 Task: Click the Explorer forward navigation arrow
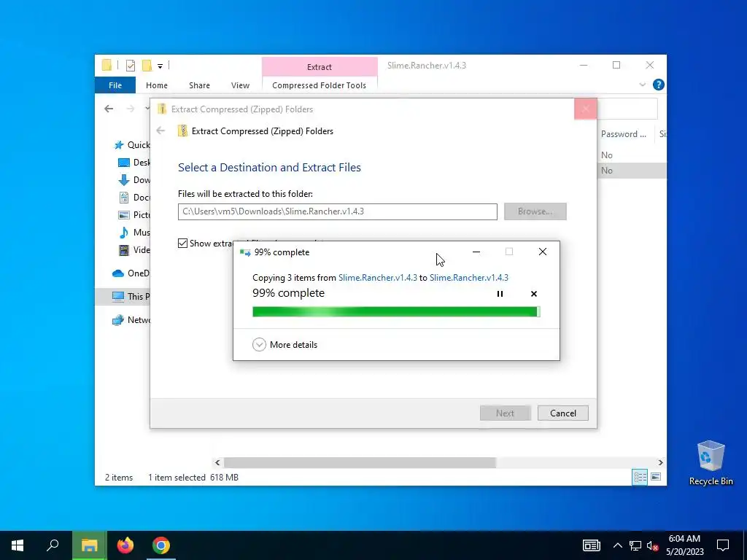pos(130,109)
